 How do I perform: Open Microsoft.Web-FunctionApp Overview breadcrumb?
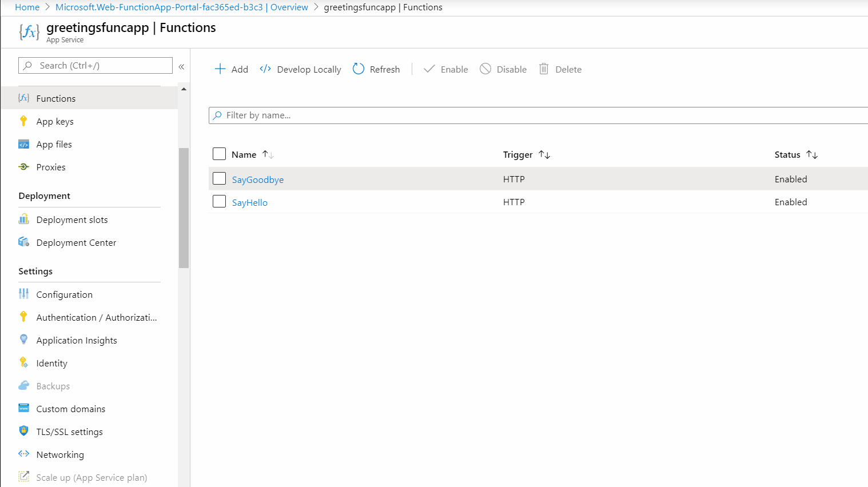[182, 7]
